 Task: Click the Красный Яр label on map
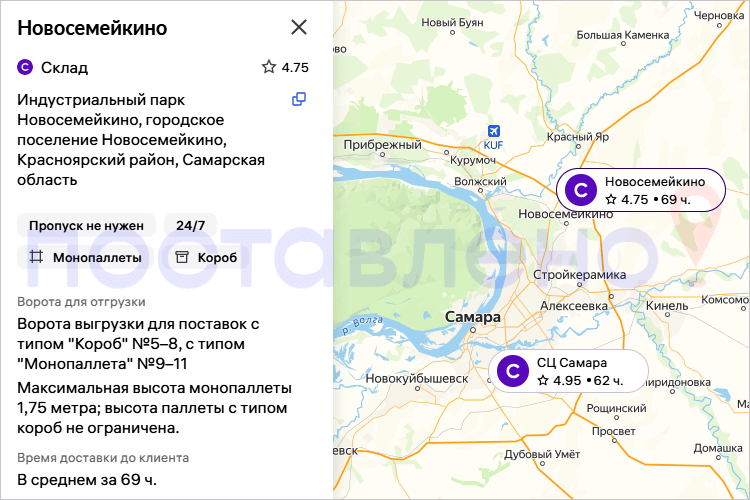tap(578, 137)
